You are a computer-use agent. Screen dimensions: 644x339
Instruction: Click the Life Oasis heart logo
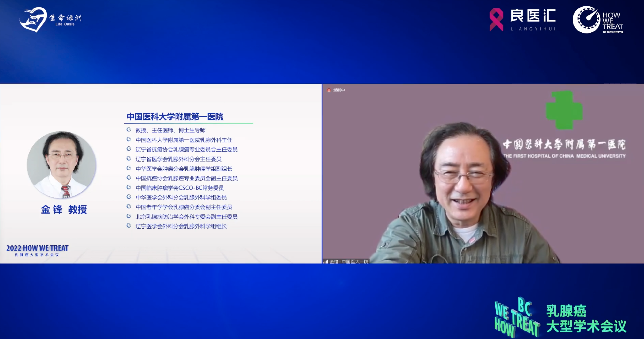(x=33, y=20)
